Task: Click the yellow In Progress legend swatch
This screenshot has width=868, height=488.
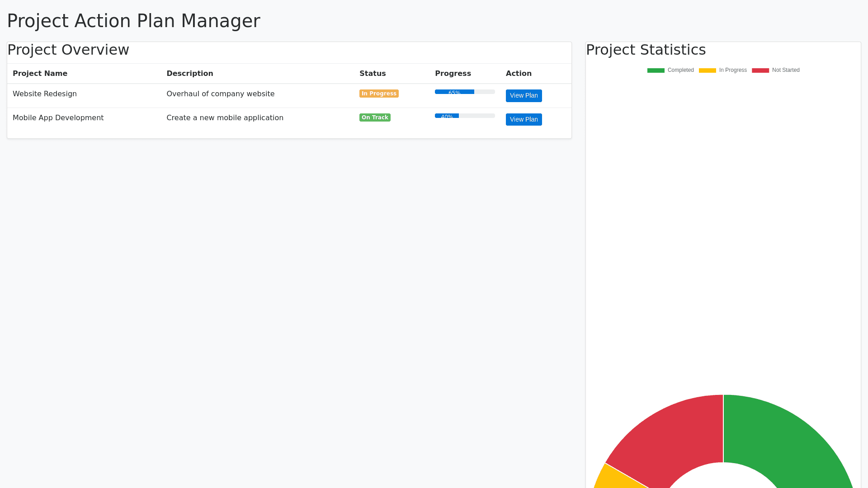Action: pyautogui.click(x=707, y=70)
